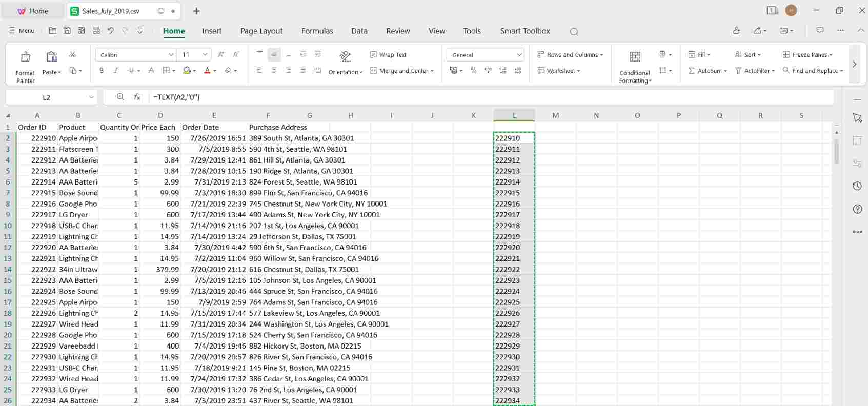Click the Open file folder icon
The width and height of the screenshot is (868, 406).
point(52,31)
